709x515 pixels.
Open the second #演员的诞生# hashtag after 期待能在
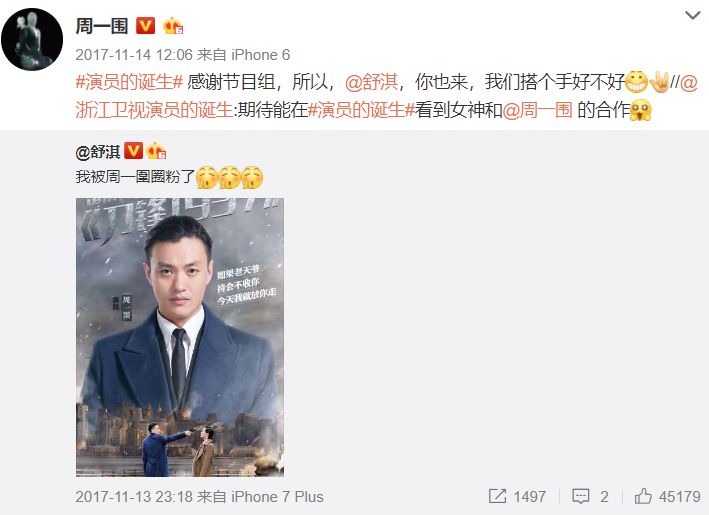pos(361,110)
